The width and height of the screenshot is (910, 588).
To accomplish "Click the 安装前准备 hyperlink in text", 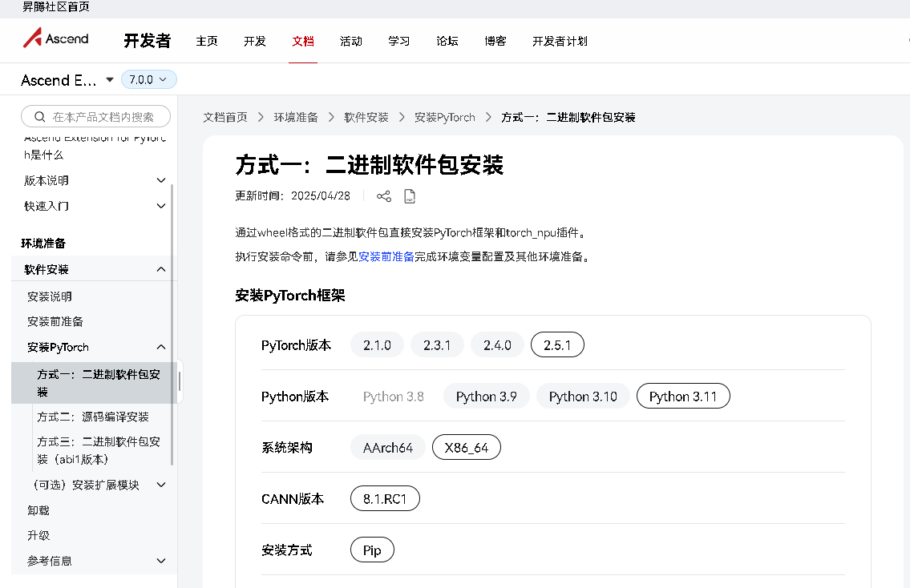I will coord(386,256).
